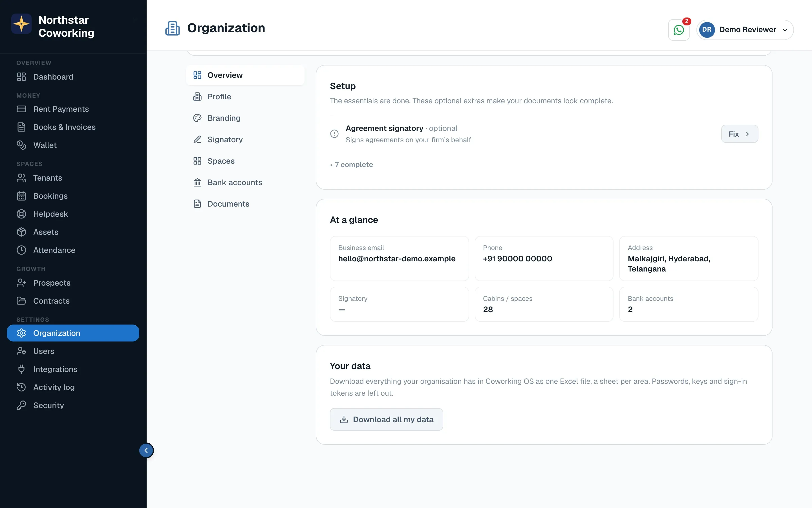Click the Security key icon
Viewport: 812px width, 508px height.
click(x=21, y=405)
